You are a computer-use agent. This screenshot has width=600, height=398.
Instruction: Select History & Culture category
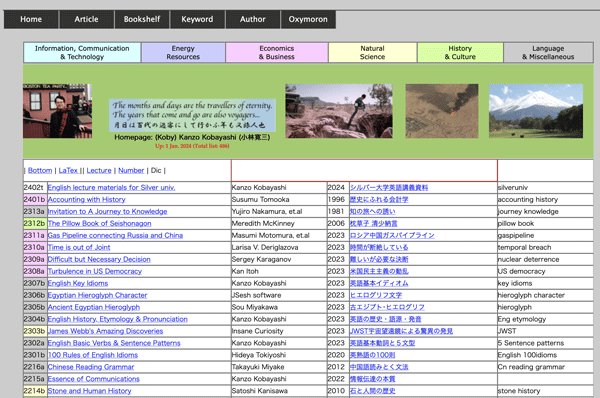click(460, 52)
